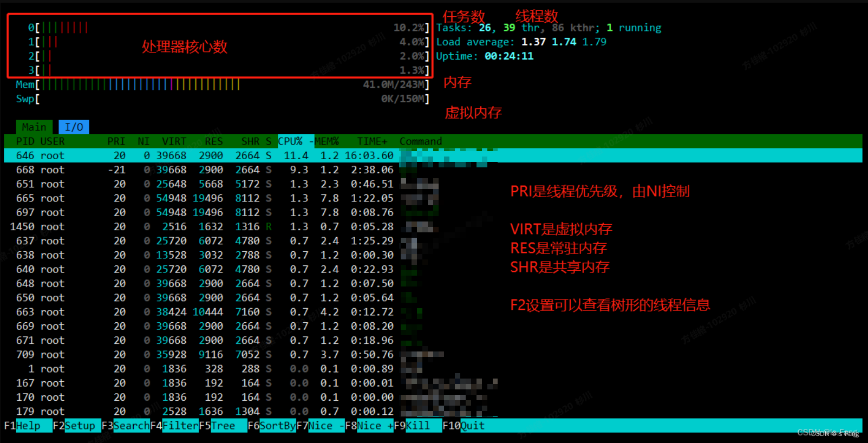Image resolution: width=868 pixels, height=443 pixels.
Task: Open Search in the F3 function bar
Action: coord(132,426)
